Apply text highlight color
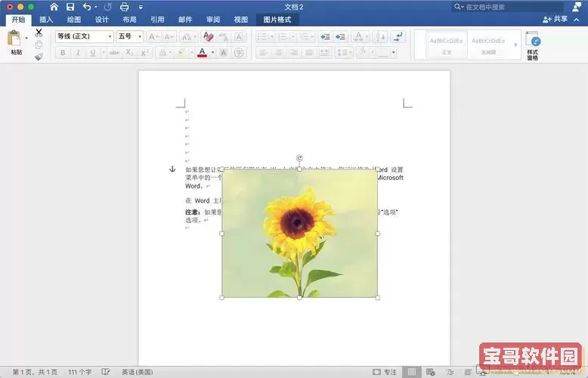The height and width of the screenshot is (378, 588). [x=181, y=53]
